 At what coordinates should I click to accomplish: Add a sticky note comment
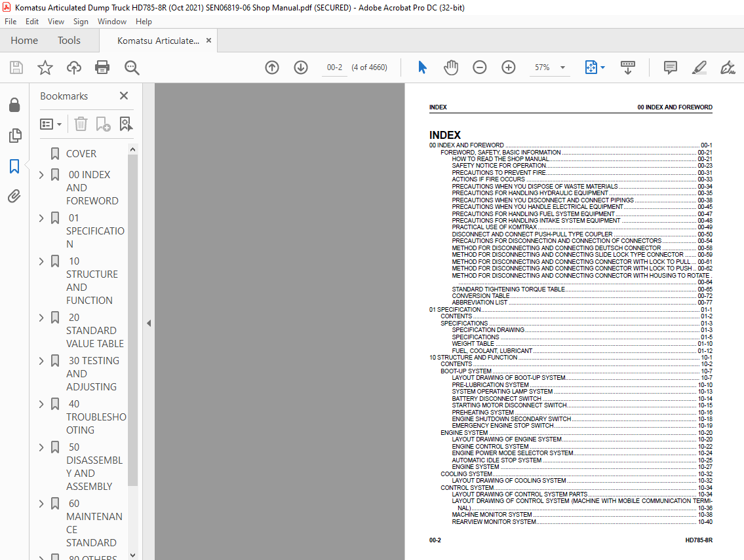671,67
